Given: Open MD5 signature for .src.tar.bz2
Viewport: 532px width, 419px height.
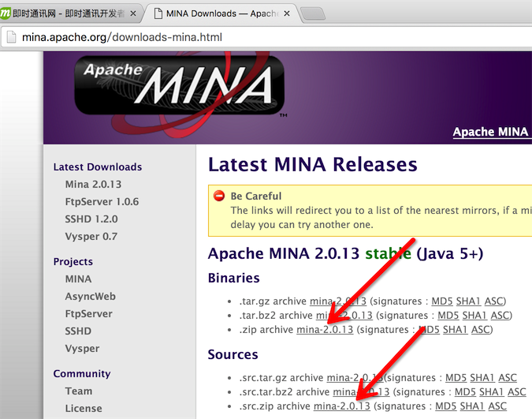Looking at the screenshot, I should pos(465,392).
